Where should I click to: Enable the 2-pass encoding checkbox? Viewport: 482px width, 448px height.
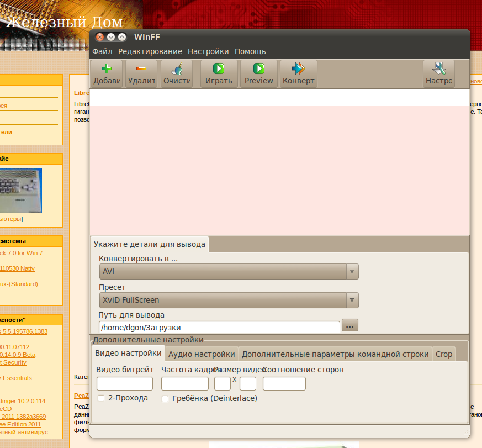tap(101, 398)
